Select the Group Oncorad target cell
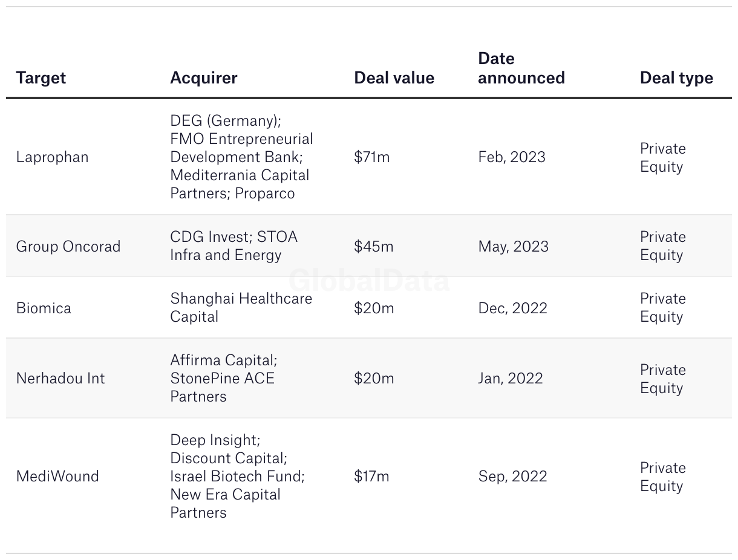The width and height of the screenshot is (738, 560). (68, 247)
